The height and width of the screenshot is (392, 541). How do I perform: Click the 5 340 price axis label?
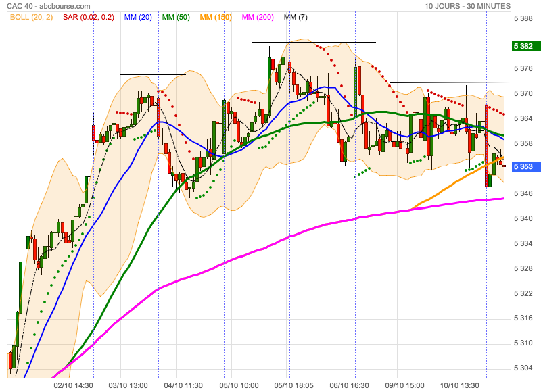click(523, 218)
